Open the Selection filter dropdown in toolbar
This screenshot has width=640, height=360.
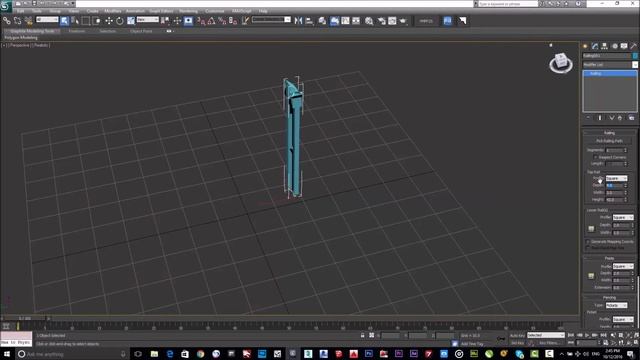(x=47, y=20)
